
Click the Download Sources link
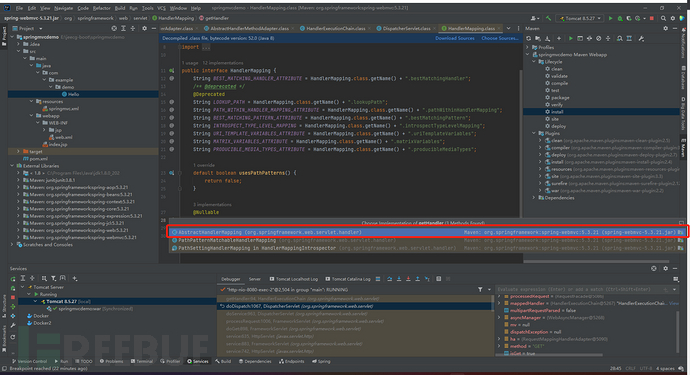(455, 38)
